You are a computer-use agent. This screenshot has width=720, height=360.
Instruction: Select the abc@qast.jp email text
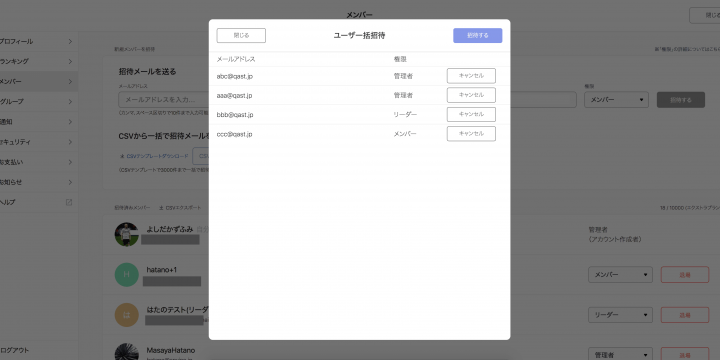tap(235, 76)
